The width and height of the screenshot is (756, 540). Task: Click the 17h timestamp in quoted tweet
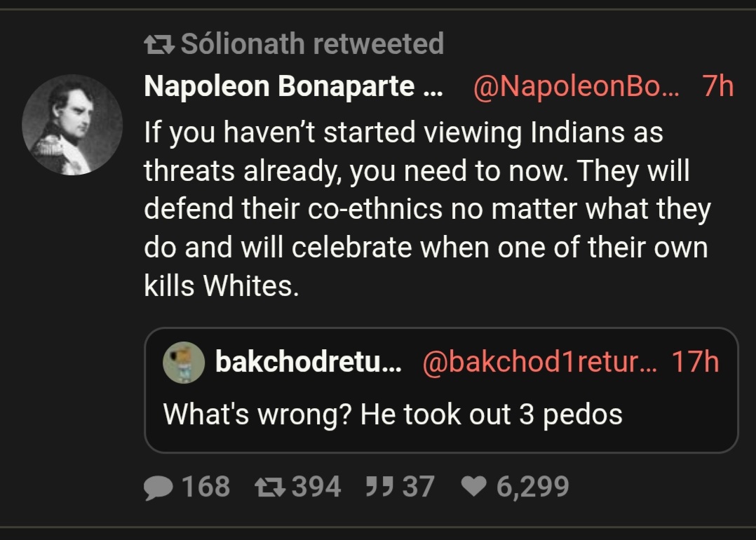[696, 363]
